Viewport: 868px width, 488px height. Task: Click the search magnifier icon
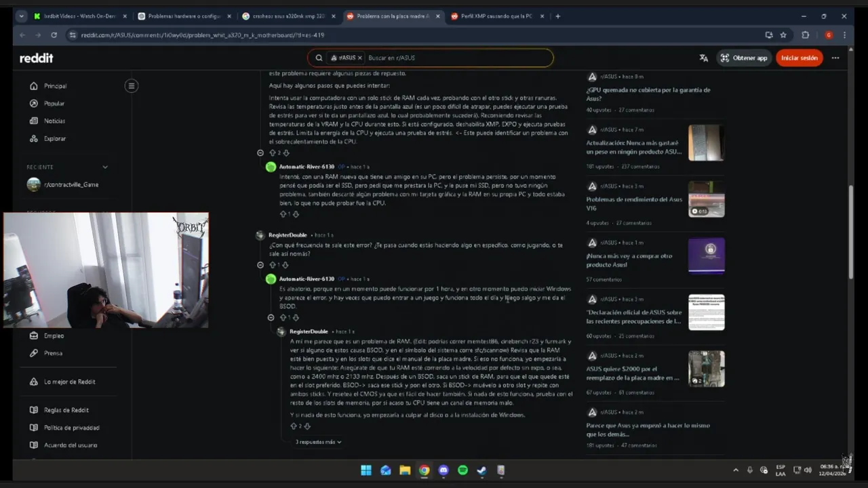(319, 58)
